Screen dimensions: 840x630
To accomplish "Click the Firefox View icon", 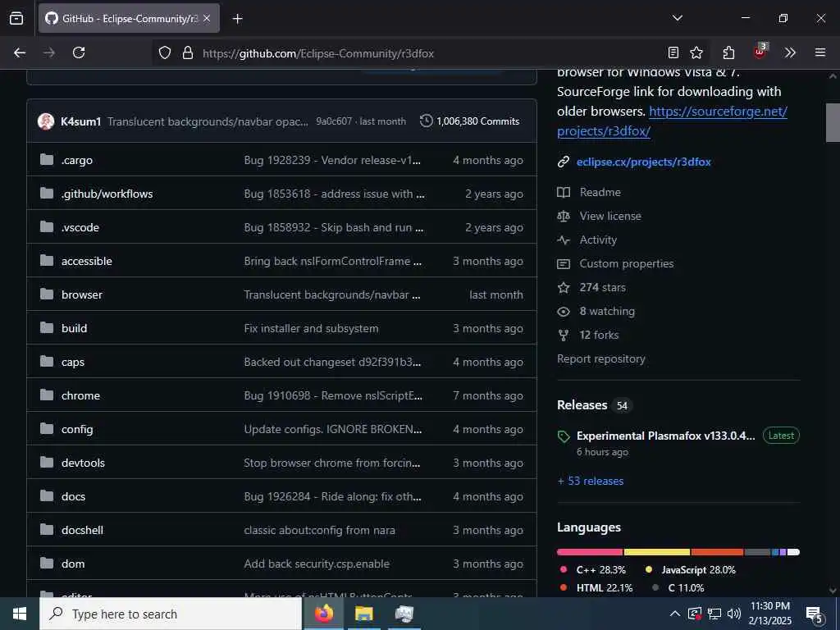I will (x=16, y=18).
